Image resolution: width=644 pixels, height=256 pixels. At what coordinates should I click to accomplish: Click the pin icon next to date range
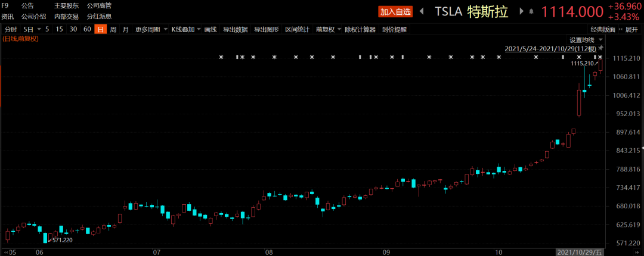600,48
